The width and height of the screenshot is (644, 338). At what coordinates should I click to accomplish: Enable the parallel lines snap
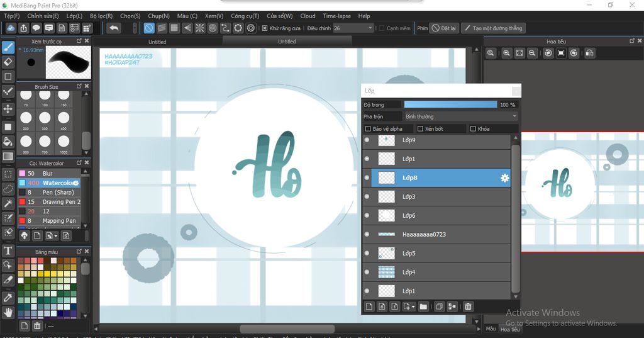click(162, 28)
